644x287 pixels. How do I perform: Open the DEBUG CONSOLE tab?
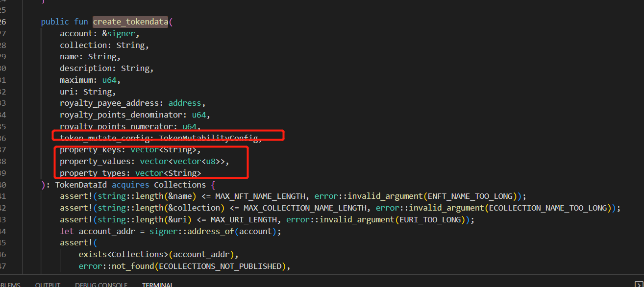click(x=101, y=284)
